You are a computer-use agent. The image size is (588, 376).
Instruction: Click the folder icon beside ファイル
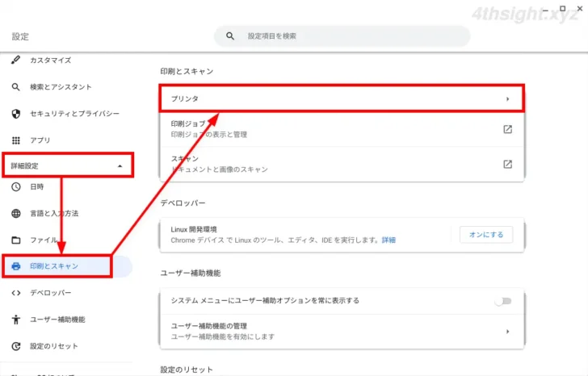point(16,240)
